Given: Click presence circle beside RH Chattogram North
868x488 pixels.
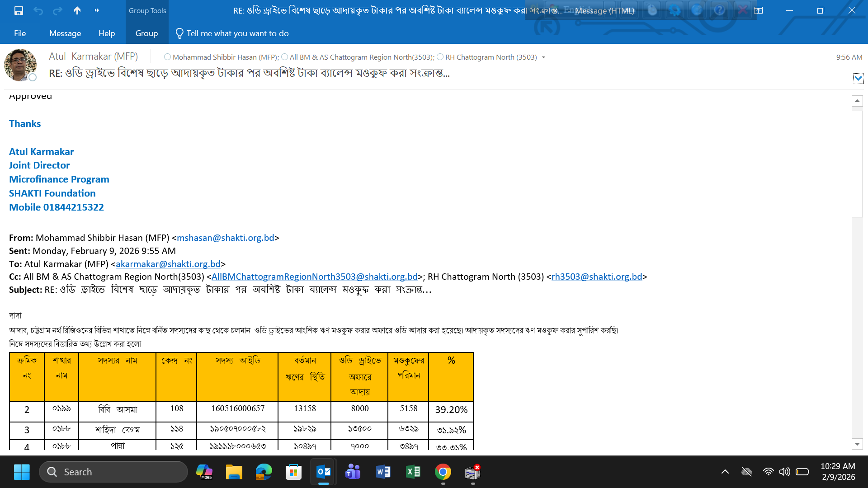Looking at the screenshot, I should click(440, 57).
